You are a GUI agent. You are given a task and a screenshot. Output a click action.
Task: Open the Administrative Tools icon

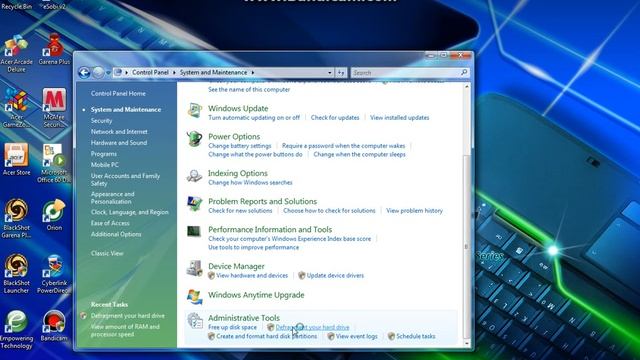[195, 321]
